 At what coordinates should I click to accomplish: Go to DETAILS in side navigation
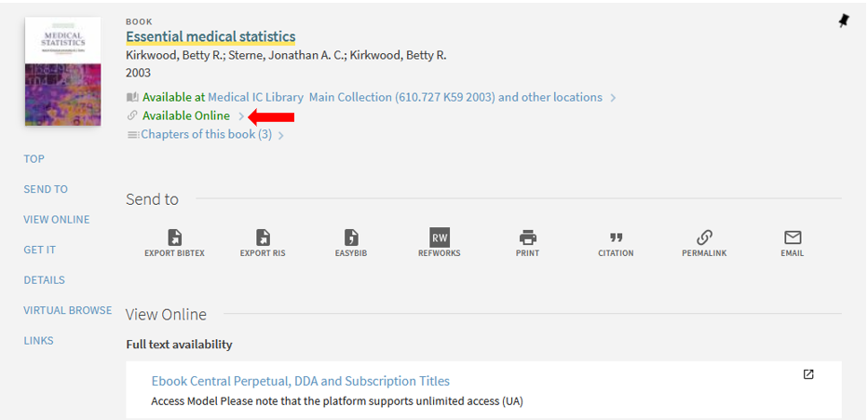45,280
